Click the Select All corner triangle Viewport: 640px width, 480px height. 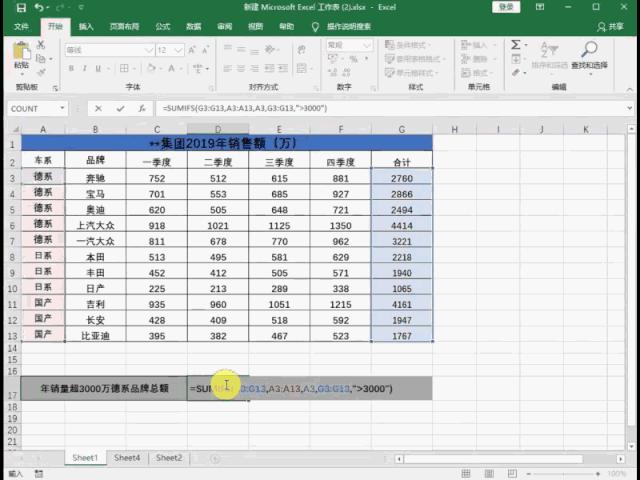coord(16,130)
